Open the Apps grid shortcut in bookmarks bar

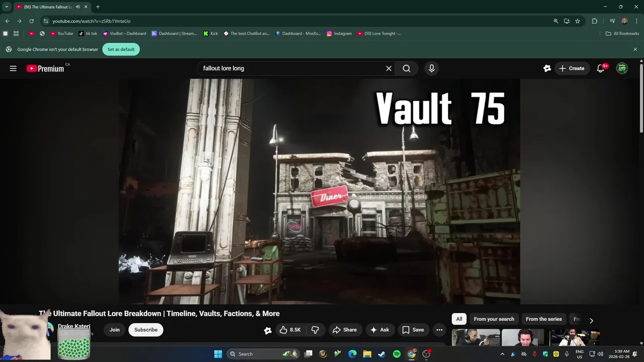(16, 34)
